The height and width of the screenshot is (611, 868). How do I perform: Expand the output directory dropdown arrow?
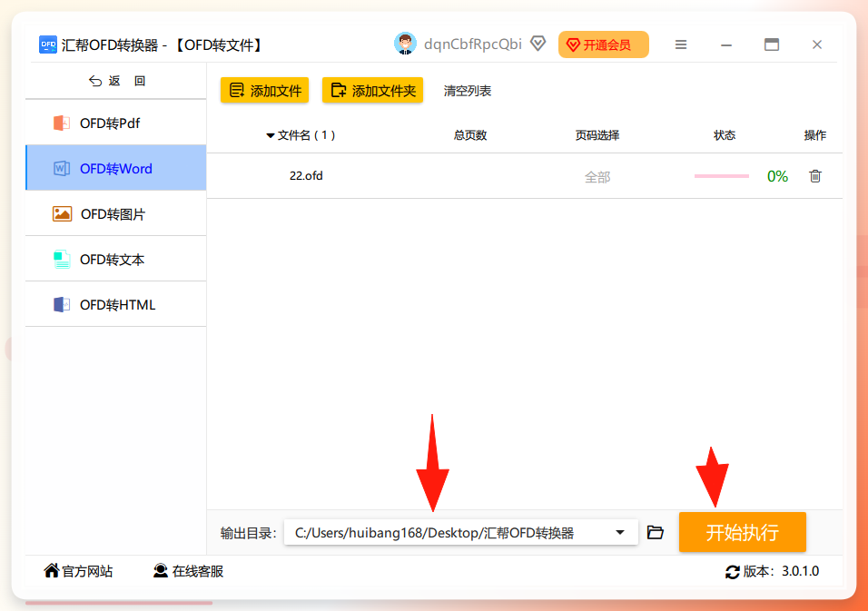point(620,532)
